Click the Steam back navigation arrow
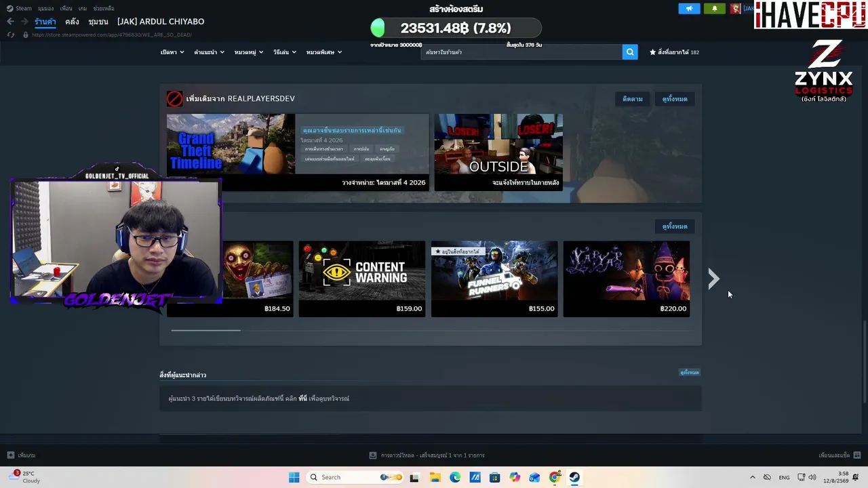The height and width of the screenshot is (488, 868). point(10,22)
